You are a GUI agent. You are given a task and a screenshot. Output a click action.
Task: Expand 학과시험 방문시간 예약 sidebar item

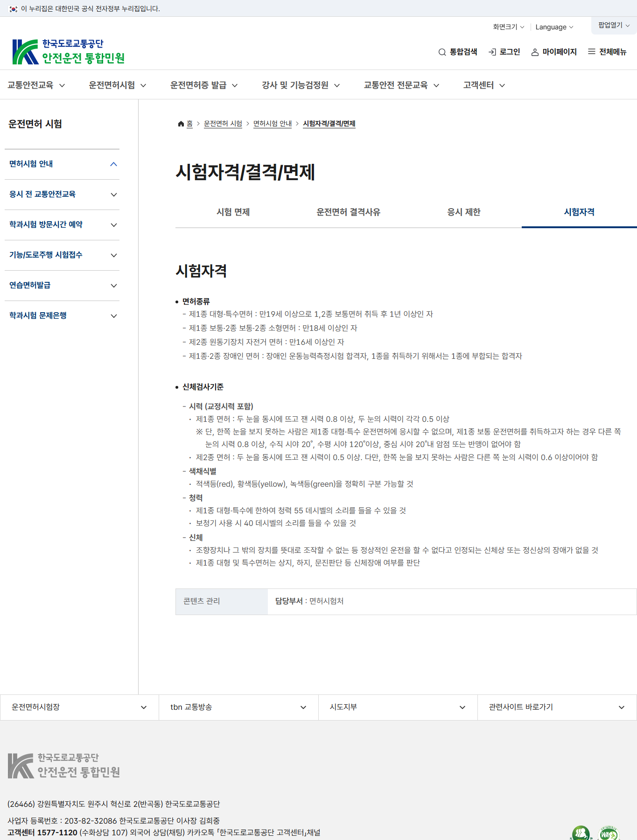(62, 225)
